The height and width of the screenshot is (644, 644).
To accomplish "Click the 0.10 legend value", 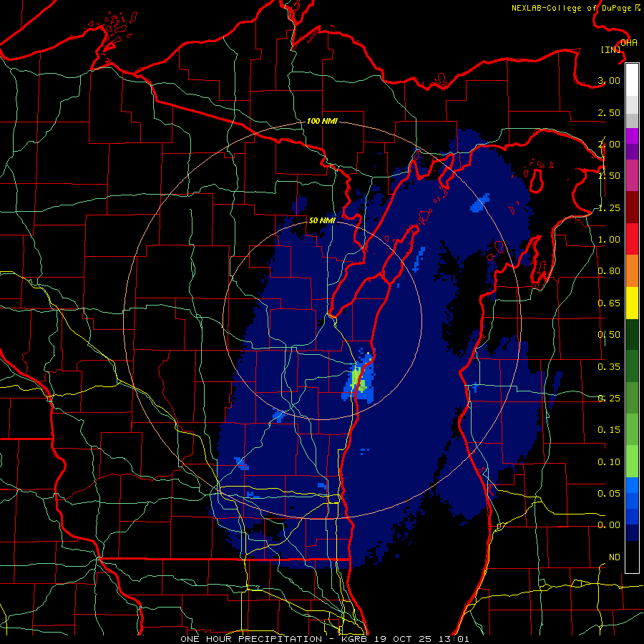I will (609, 462).
